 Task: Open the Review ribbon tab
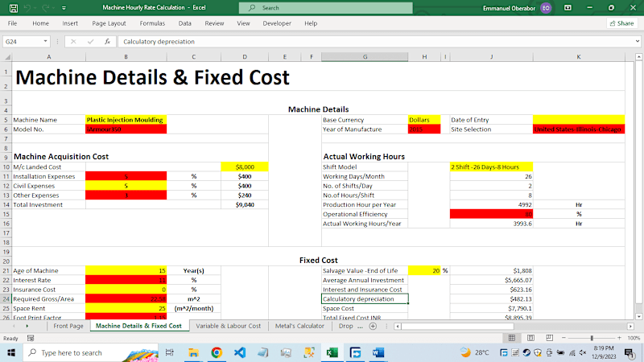coord(214,23)
